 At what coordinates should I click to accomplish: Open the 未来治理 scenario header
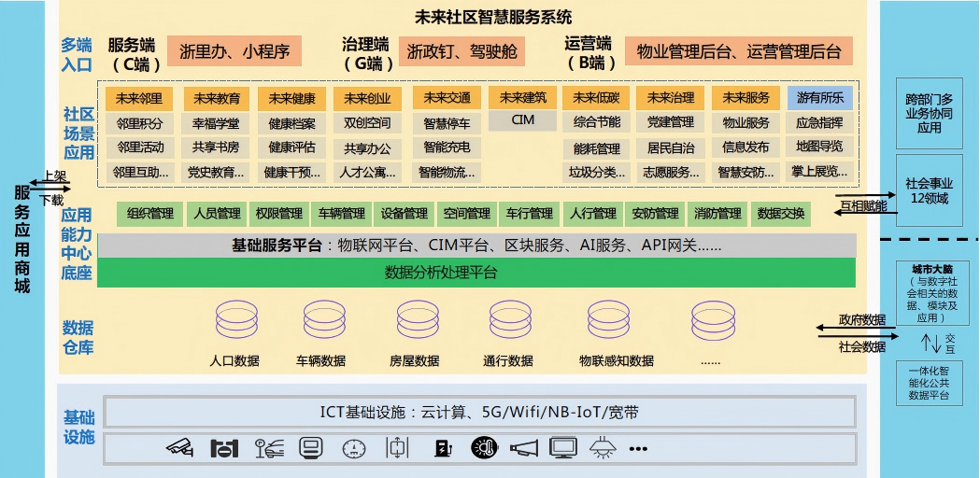(x=670, y=98)
